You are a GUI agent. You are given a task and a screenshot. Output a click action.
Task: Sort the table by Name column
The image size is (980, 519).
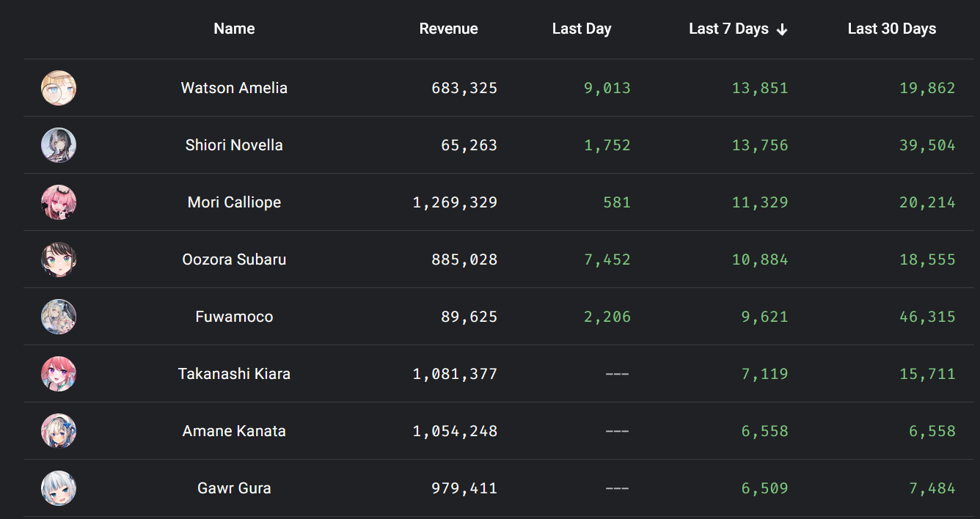pyautogui.click(x=234, y=29)
